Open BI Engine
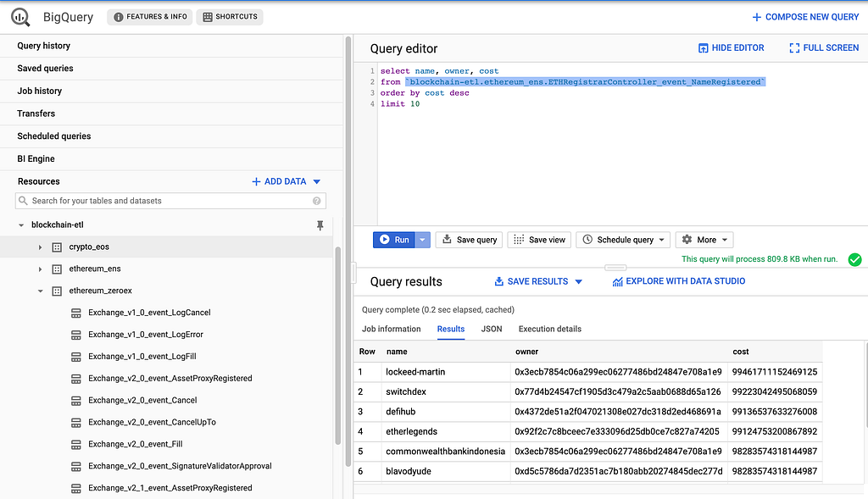Viewport: 868px width, 499px height. click(x=36, y=159)
